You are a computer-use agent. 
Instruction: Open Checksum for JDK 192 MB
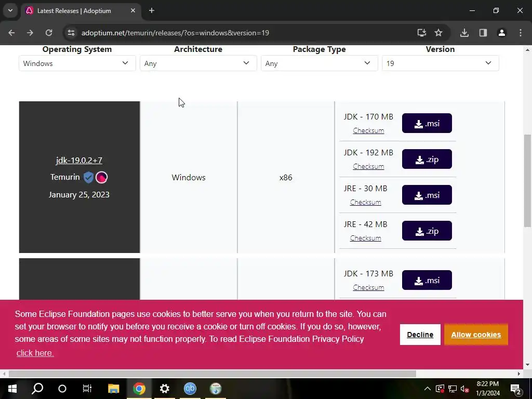coord(368,167)
